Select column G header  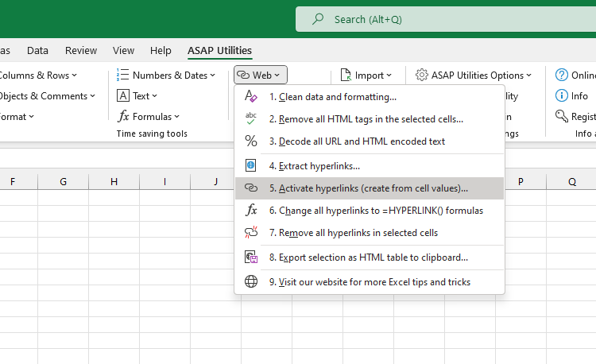pyautogui.click(x=63, y=182)
